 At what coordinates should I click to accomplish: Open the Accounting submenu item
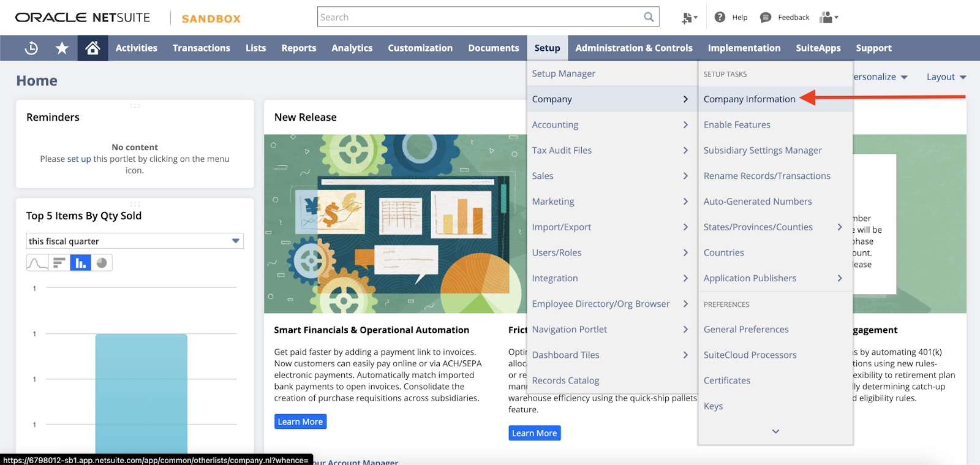click(555, 125)
